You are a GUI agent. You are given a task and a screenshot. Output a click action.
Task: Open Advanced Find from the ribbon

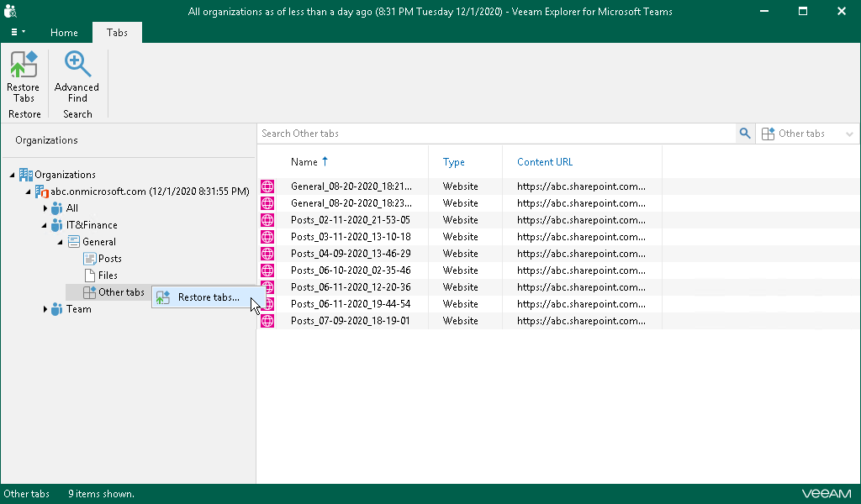77,76
